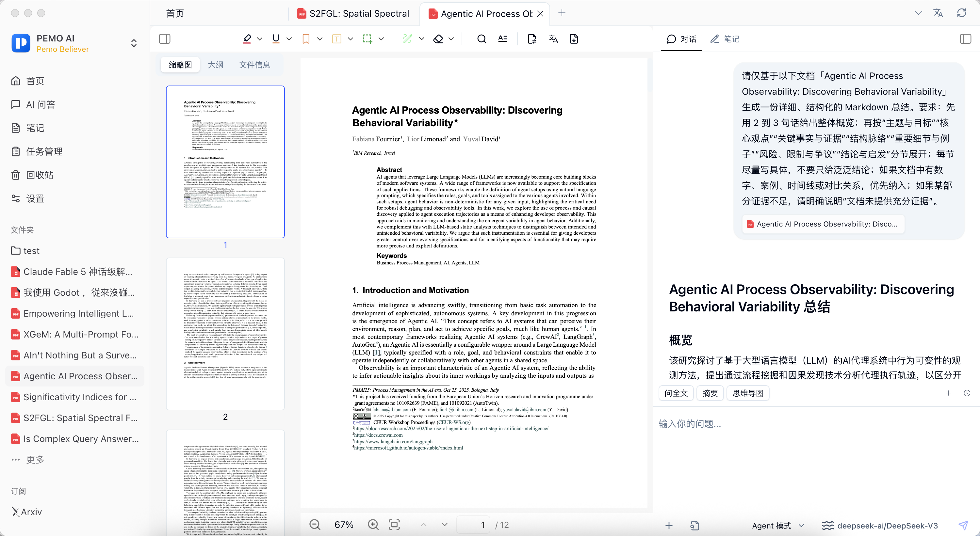Click the document convert icon
The image size is (980, 536).
coord(532,39)
